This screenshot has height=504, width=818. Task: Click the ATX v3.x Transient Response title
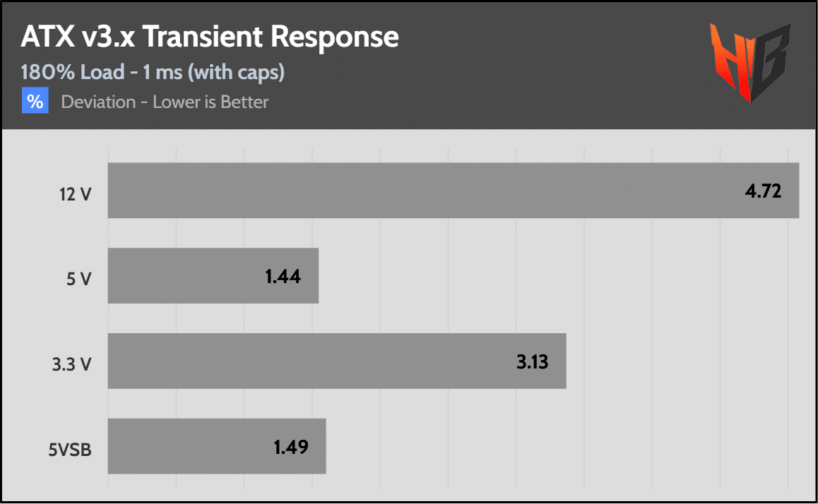(210, 37)
